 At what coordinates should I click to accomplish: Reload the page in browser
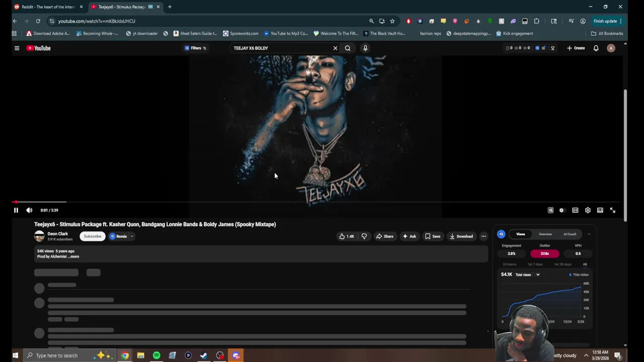point(38,21)
